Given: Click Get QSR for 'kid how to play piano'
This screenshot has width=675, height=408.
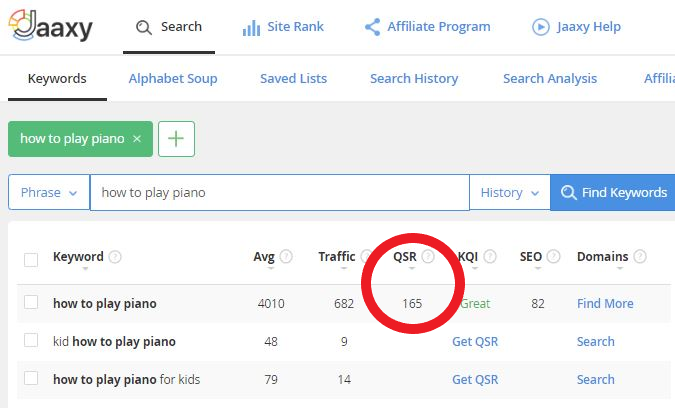Looking at the screenshot, I should 475,342.
